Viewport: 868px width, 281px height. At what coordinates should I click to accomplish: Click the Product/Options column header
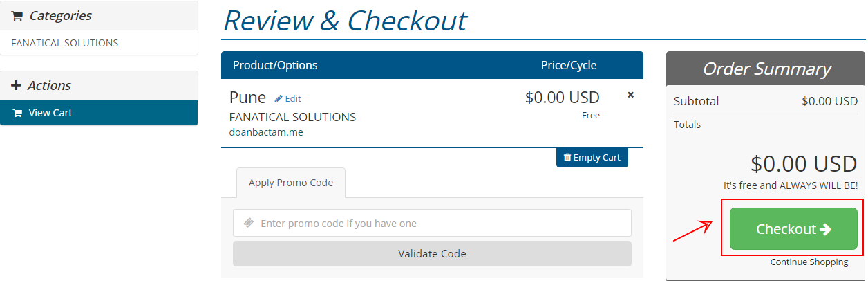click(275, 65)
